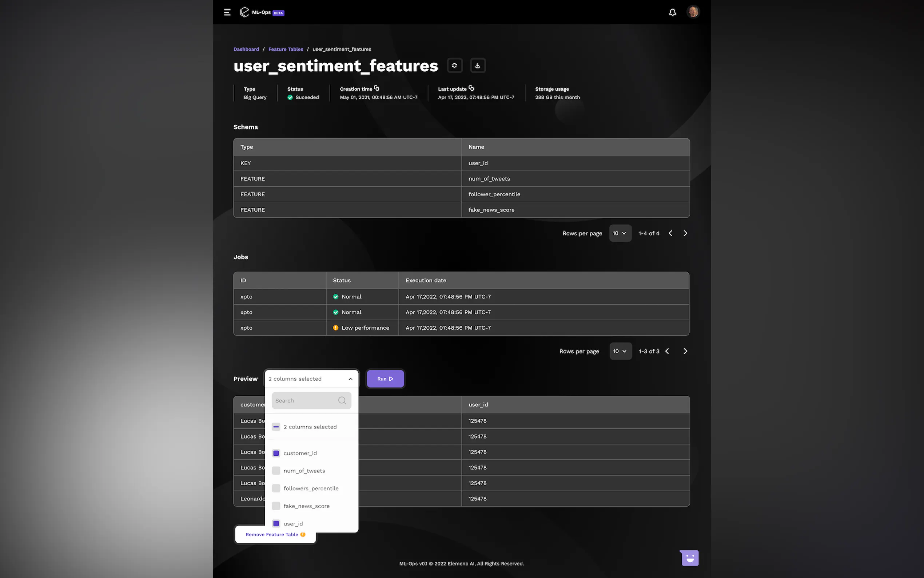Screen dimensions: 924x578
Task: Open the user profile avatar
Action: pos(693,12)
